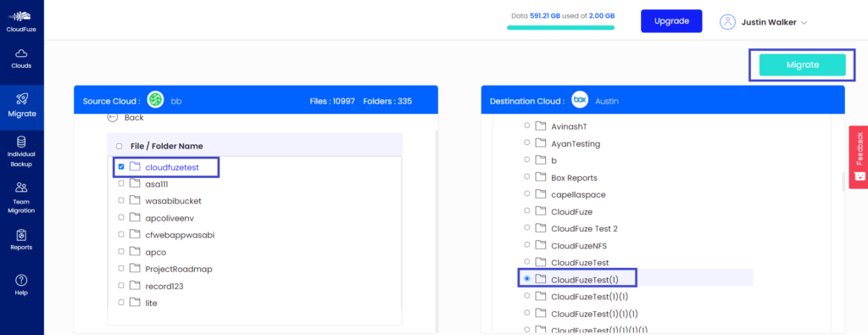Click the ProjectRoadmap folder name

(x=179, y=269)
